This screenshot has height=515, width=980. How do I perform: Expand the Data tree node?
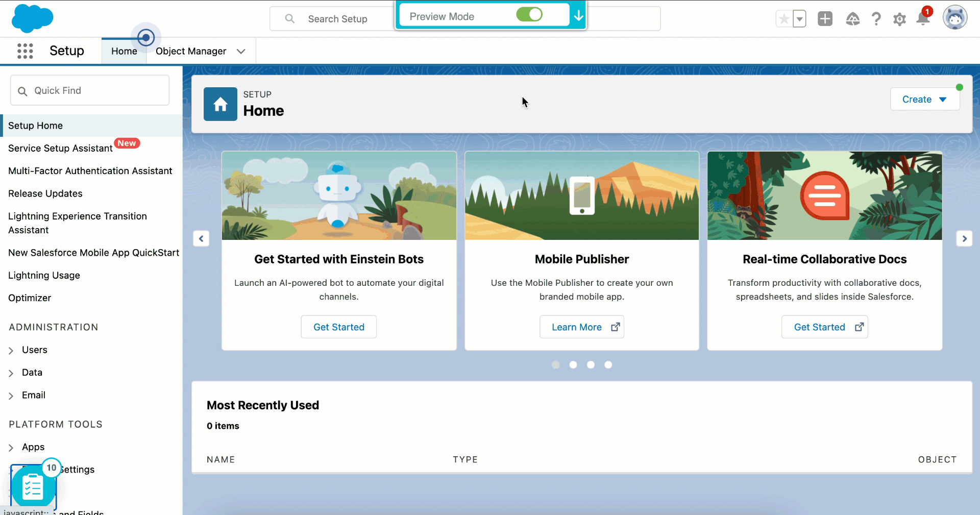click(11, 373)
